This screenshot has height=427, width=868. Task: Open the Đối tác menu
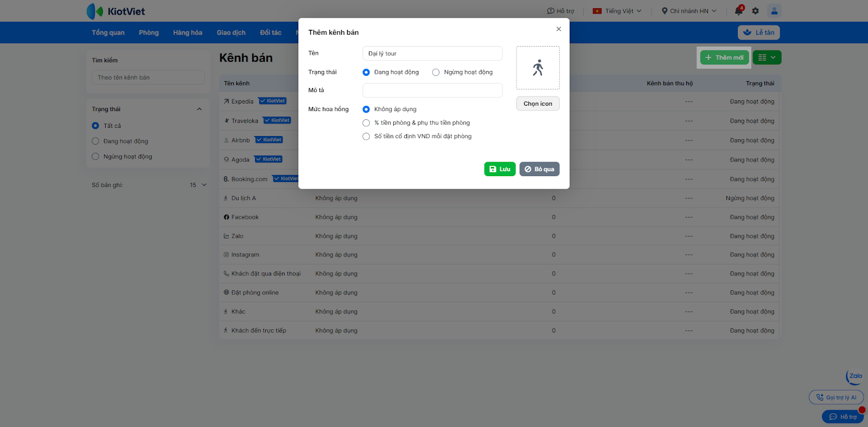click(271, 33)
